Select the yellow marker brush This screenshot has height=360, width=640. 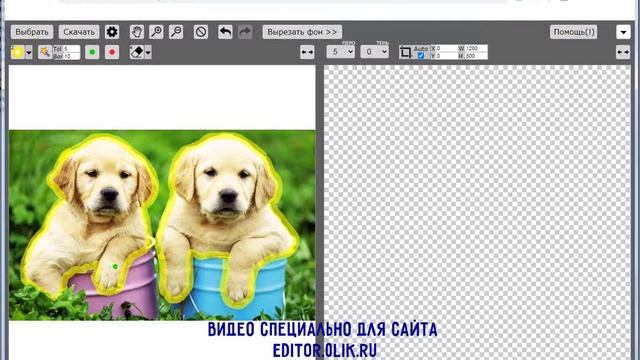pos(18,52)
